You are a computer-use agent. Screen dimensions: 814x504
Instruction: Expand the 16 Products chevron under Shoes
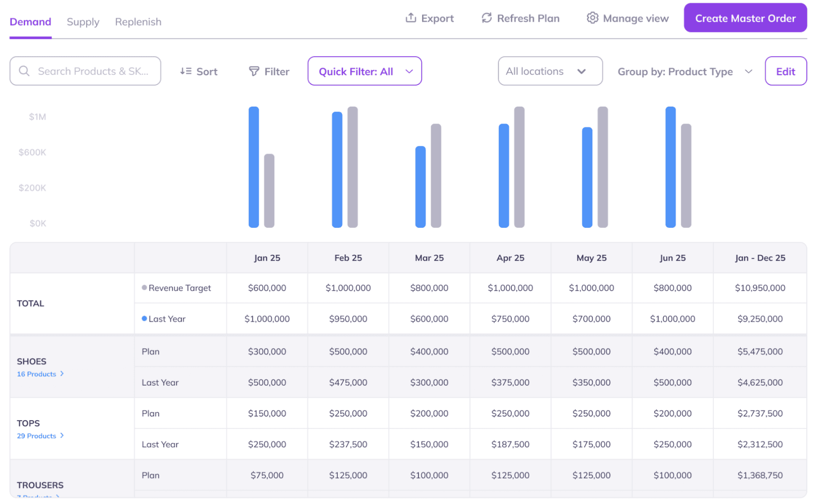click(x=62, y=374)
